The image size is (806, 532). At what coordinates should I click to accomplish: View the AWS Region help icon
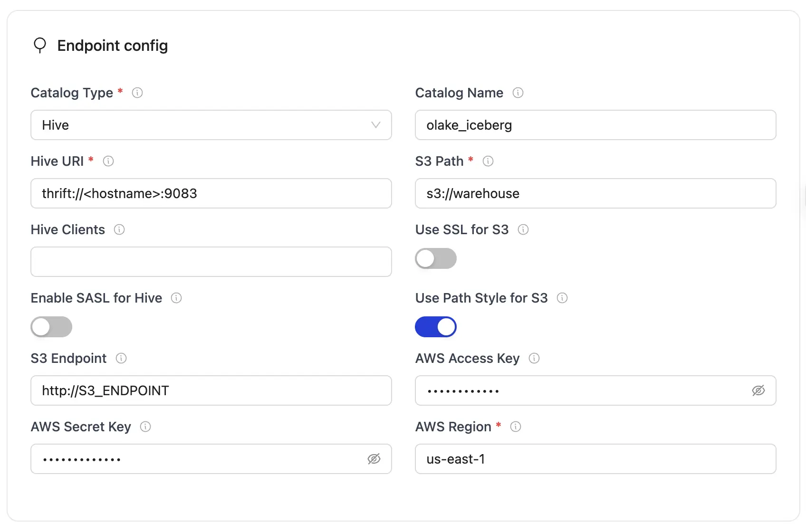(516, 427)
